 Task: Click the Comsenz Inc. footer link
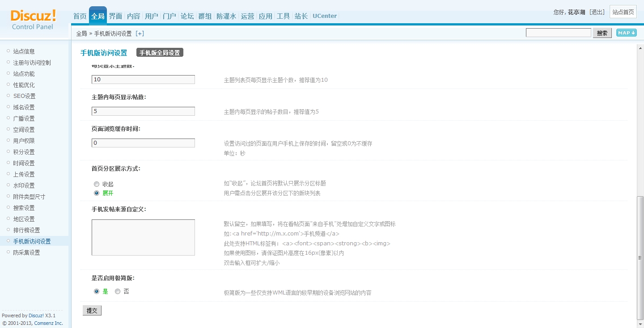click(48, 323)
